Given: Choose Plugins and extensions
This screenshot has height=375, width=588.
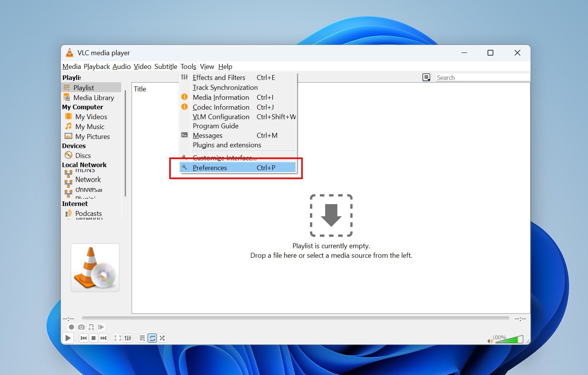Looking at the screenshot, I should 238,145.
